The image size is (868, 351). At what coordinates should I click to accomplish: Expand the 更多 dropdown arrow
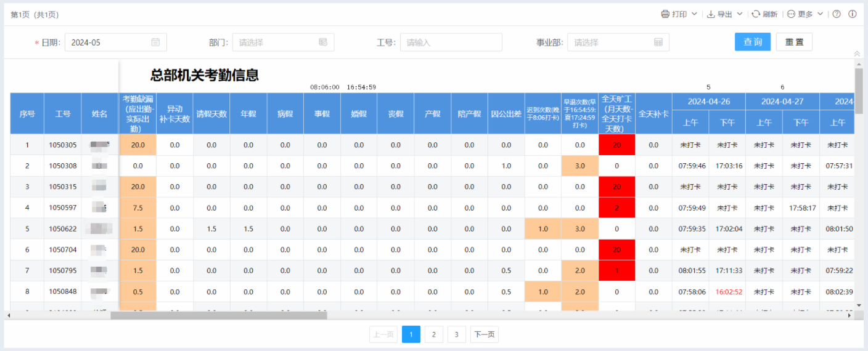point(820,14)
